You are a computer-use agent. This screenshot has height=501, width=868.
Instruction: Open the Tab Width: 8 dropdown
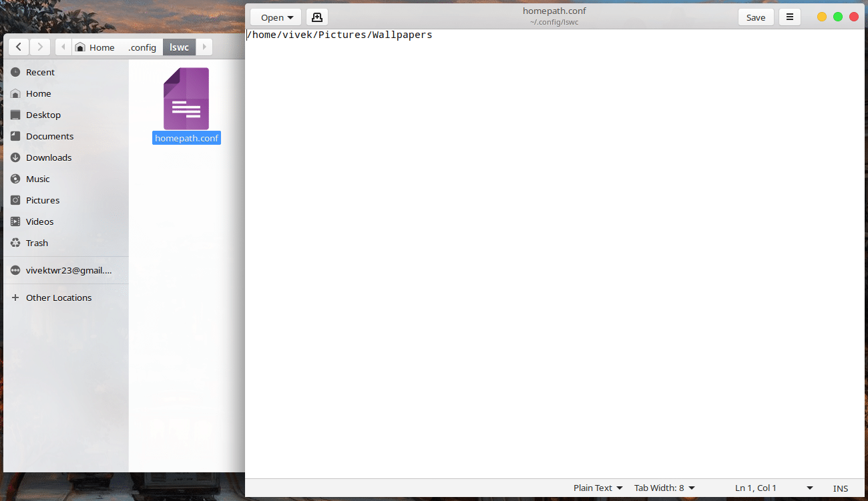coord(664,488)
